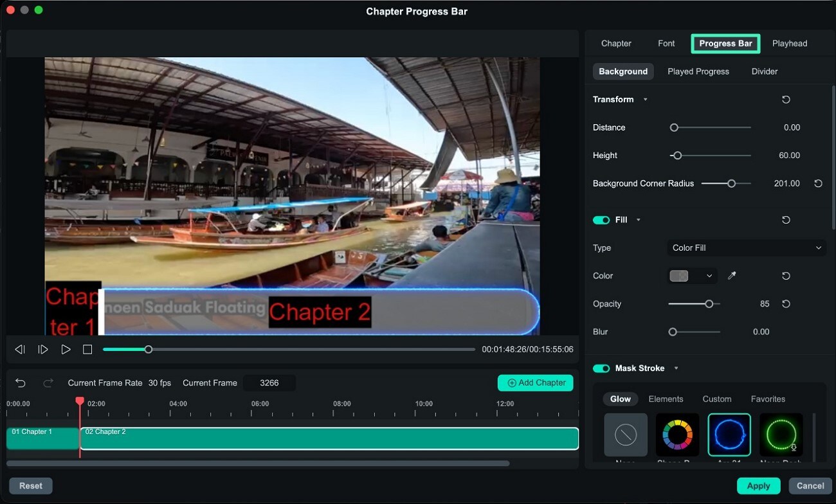836x504 pixels.
Task: Open the Type Color Fill dropdown
Action: coord(746,248)
